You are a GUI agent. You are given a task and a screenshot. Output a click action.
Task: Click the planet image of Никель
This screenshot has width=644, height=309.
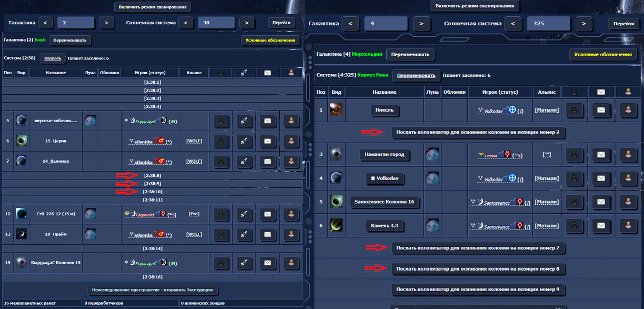pos(336,110)
